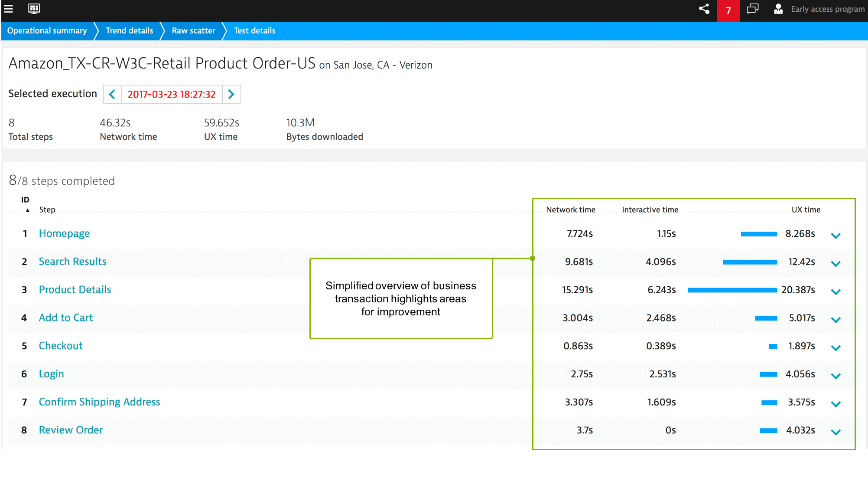This screenshot has height=488, width=868.
Task: Click the share icon in top bar
Action: coord(704,9)
